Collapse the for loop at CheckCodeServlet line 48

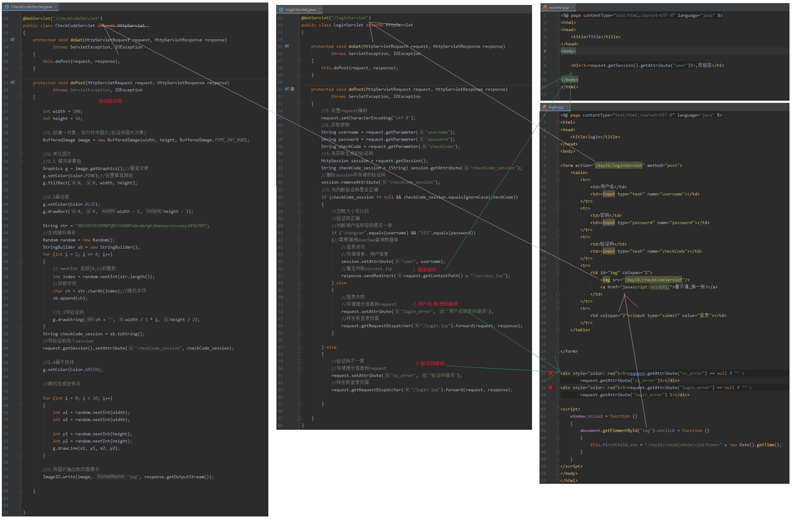[x=21, y=261]
